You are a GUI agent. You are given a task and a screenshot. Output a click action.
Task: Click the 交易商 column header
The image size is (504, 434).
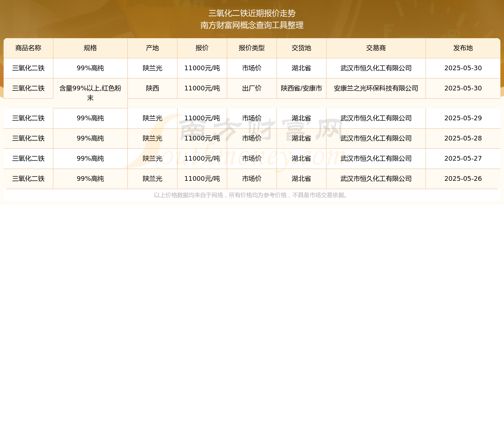point(376,48)
